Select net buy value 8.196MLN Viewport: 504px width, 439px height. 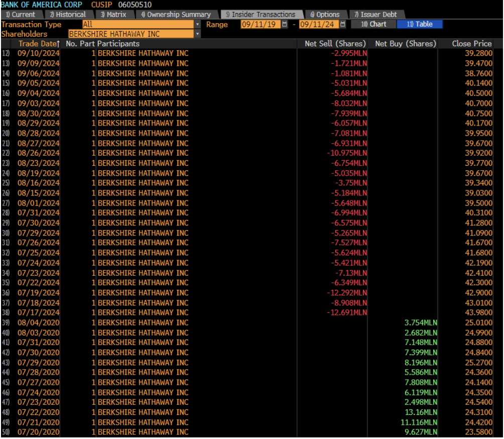[421, 363]
